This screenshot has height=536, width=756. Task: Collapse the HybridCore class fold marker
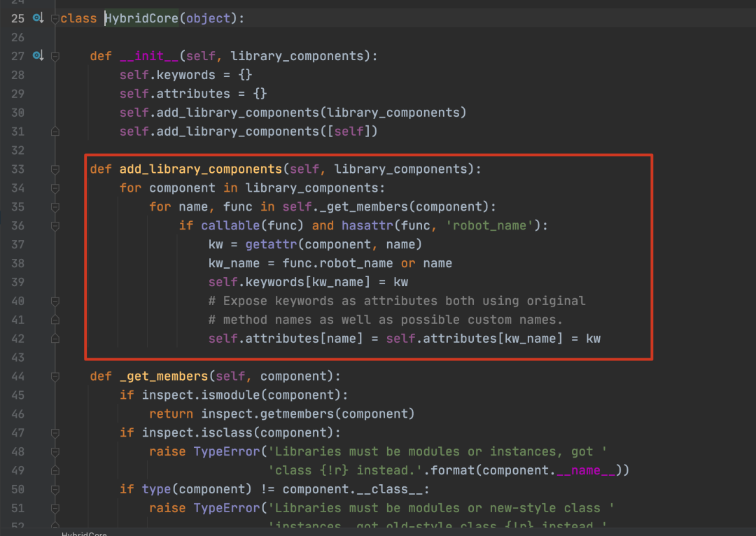click(55, 19)
